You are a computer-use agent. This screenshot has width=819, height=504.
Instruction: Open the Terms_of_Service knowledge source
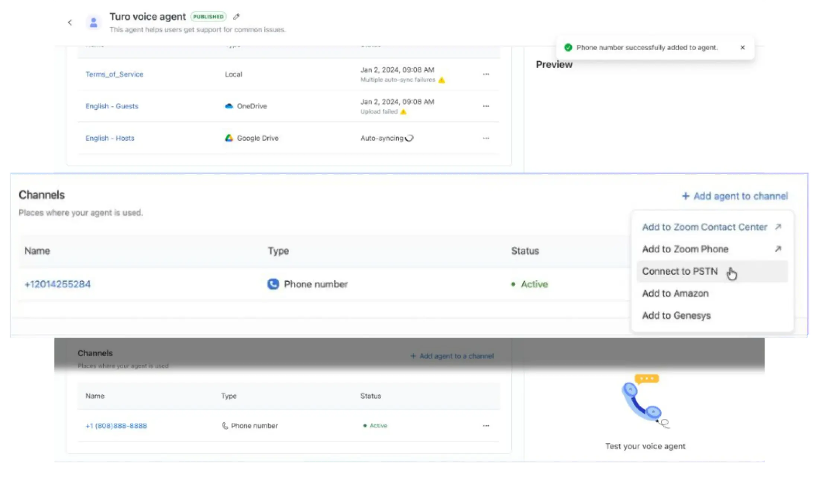coord(114,74)
